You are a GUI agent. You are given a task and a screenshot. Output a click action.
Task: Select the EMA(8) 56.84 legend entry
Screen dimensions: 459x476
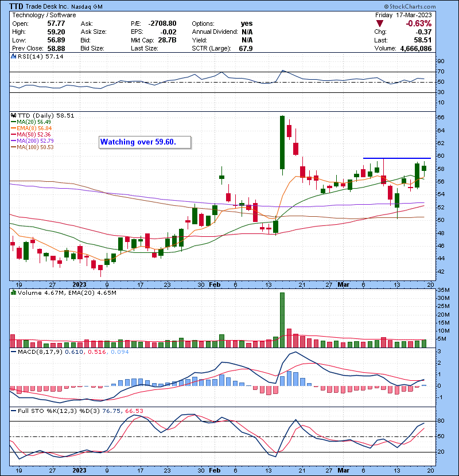coord(32,128)
